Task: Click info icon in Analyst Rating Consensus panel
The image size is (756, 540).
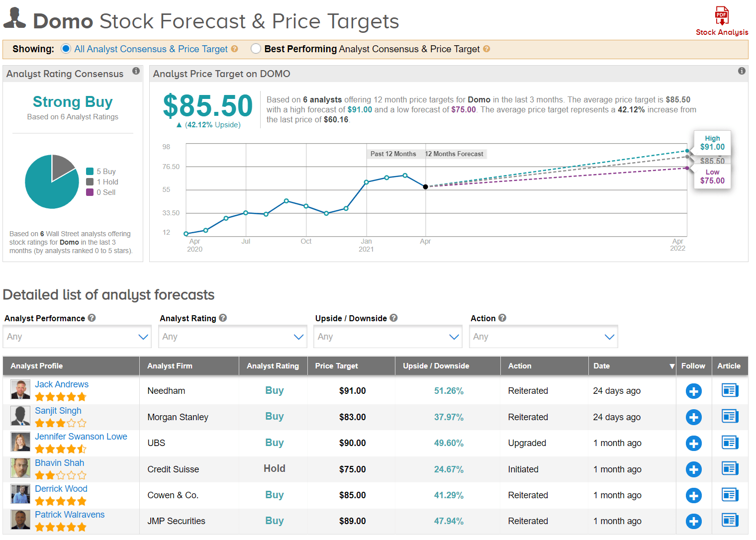Action: [136, 71]
